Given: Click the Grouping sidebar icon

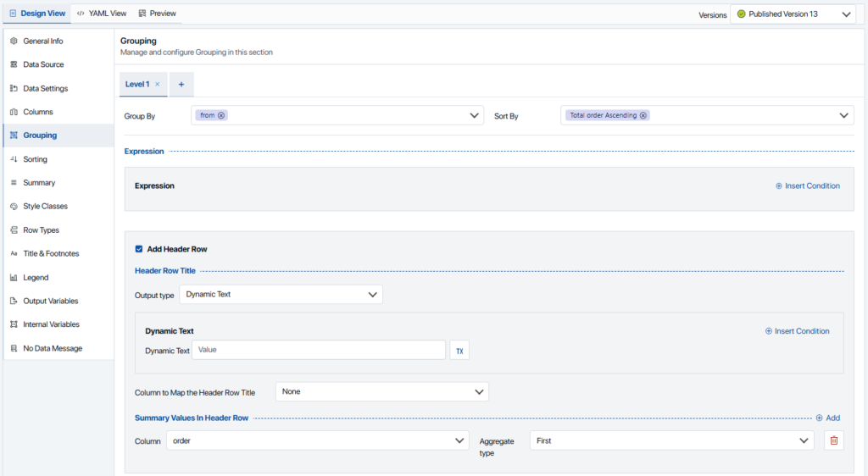Looking at the screenshot, I should 14,136.
